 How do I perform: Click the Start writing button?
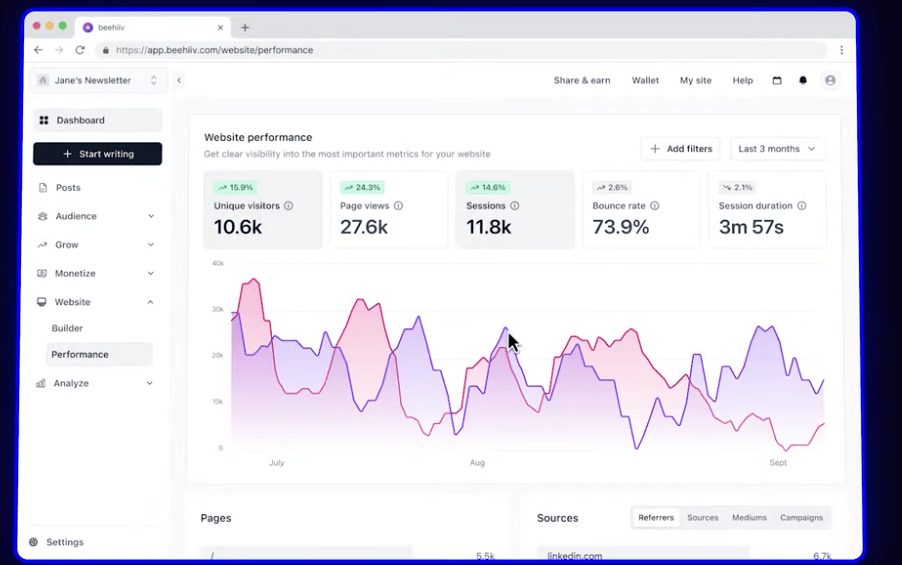(x=98, y=154)
